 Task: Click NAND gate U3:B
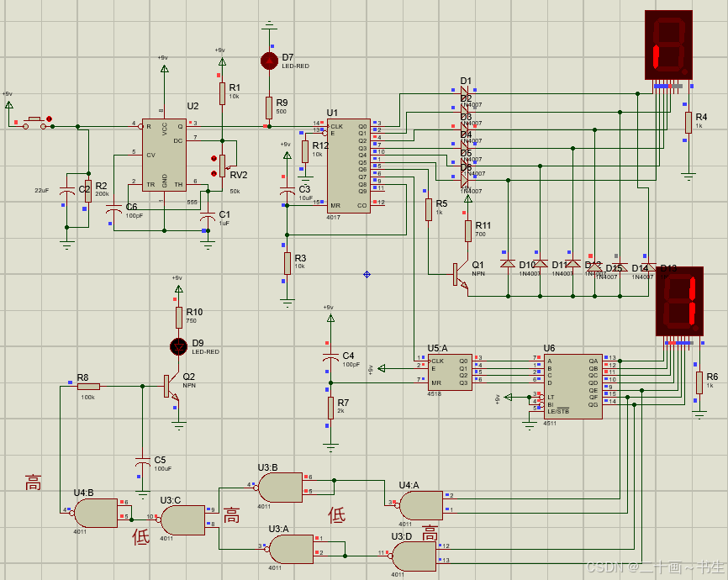click(280, 486)
